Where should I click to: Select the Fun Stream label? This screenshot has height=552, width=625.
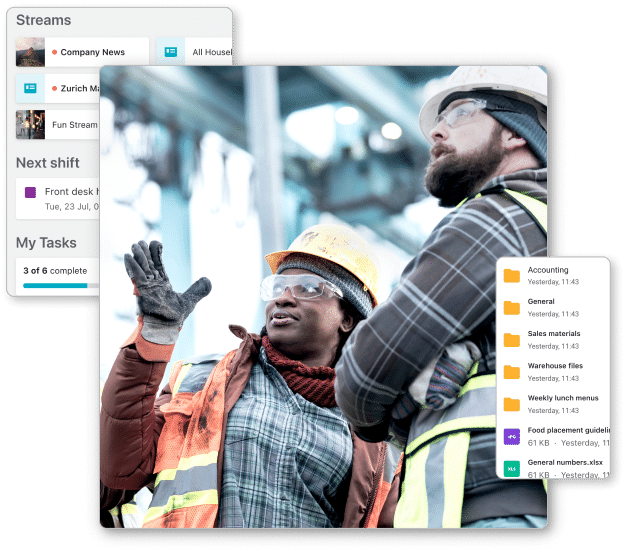point(75,125)
